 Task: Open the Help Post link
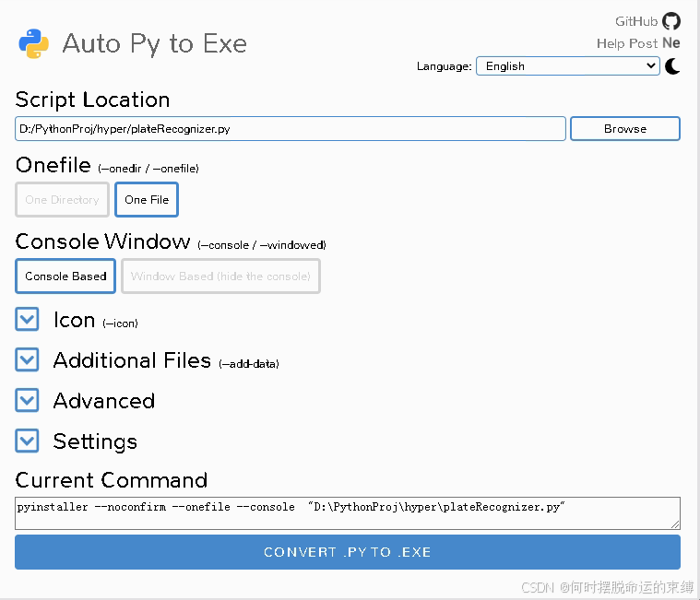click(627, 43)
